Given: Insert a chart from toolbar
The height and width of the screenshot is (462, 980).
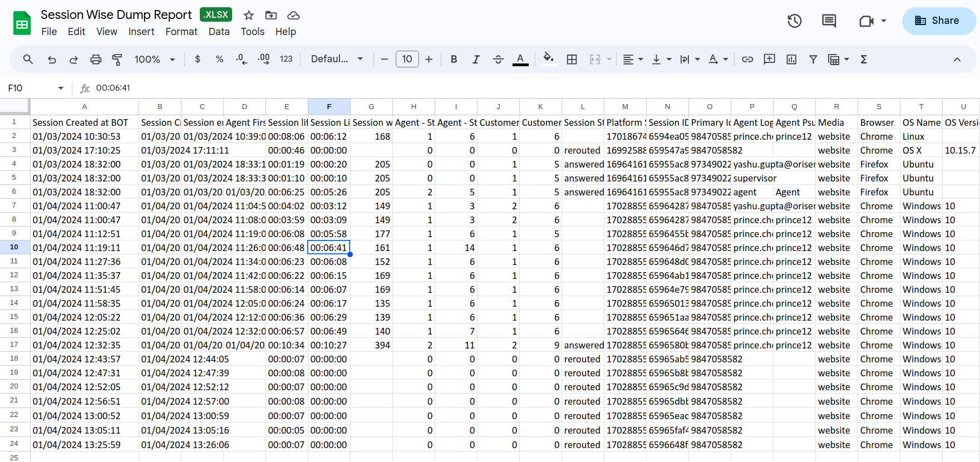Looking at the screenshot, I should coord(791,60).
